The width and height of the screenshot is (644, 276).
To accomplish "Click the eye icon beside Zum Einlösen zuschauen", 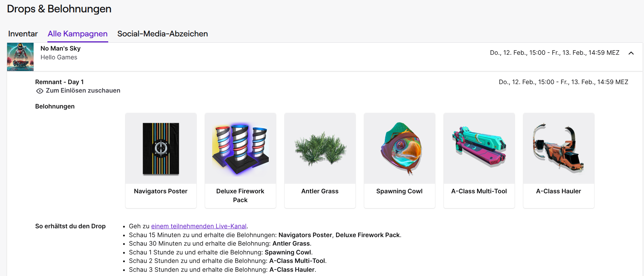I will (x=40, y=91).
